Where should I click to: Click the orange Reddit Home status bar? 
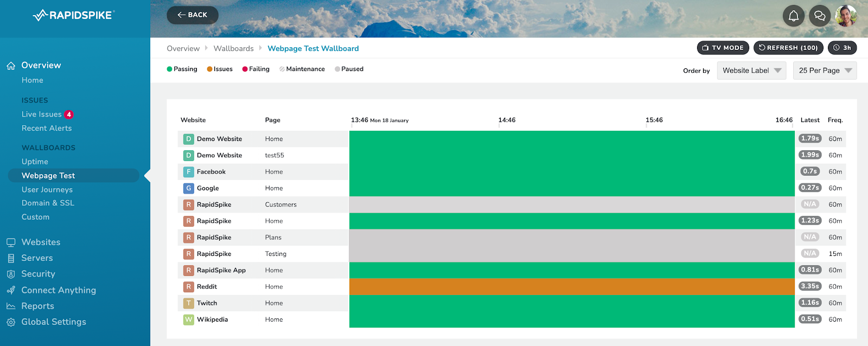click(x=572, y=287)
